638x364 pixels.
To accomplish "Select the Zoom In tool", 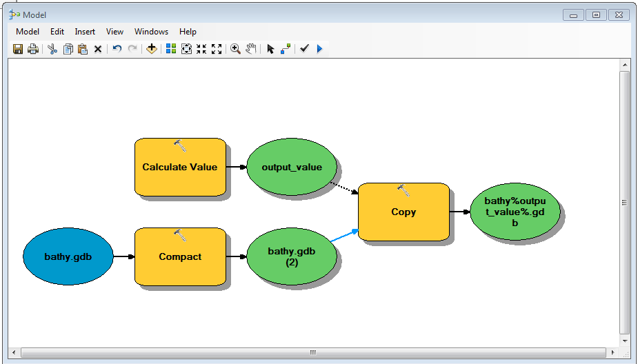I will pyautogui.click(x=235, y=49).
